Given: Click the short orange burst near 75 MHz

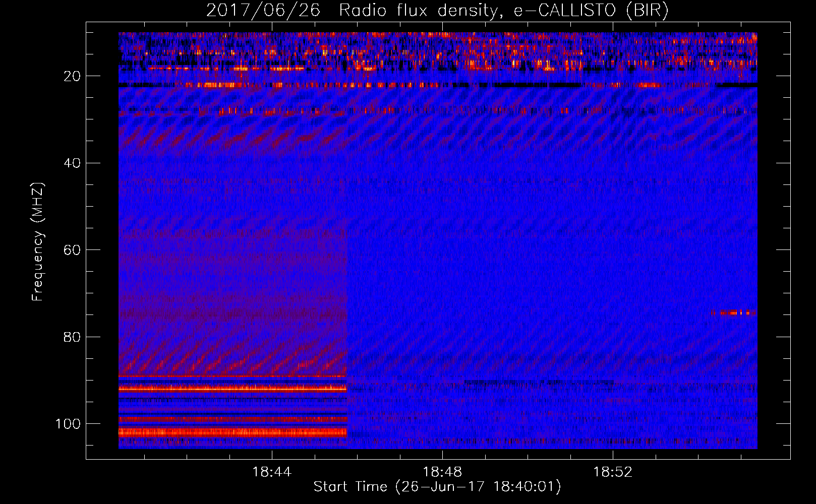Looking at the screenshot, I should coord(734,313).
